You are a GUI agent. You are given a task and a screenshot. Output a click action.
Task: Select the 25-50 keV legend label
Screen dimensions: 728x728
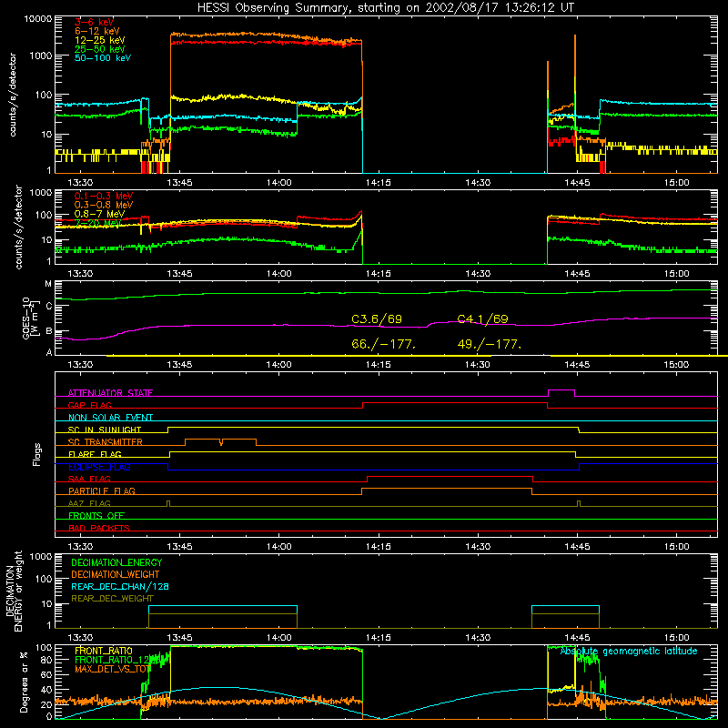coord(99,49)
